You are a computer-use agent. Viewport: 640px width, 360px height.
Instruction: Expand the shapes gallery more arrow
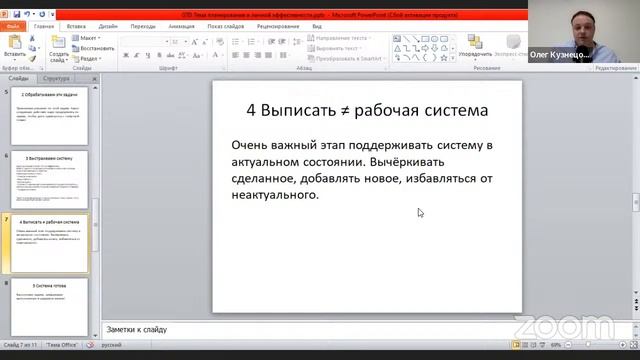pos(453,58)
